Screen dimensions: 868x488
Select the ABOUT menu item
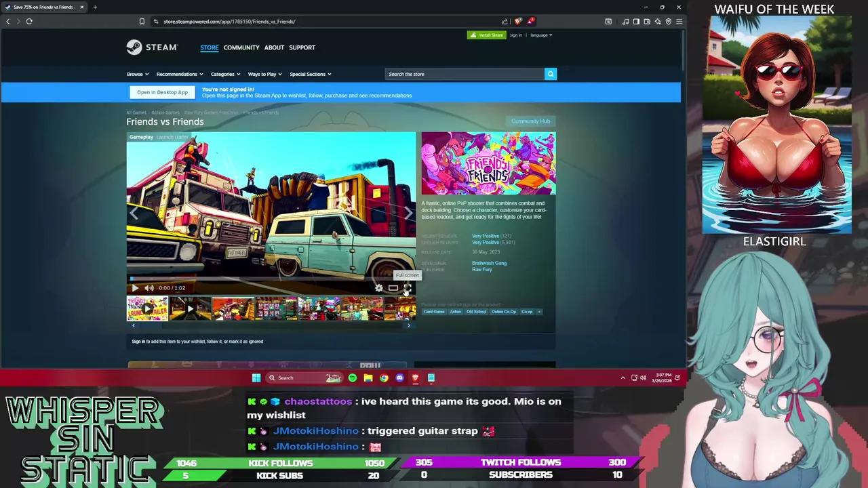click(x=274, y=47)
